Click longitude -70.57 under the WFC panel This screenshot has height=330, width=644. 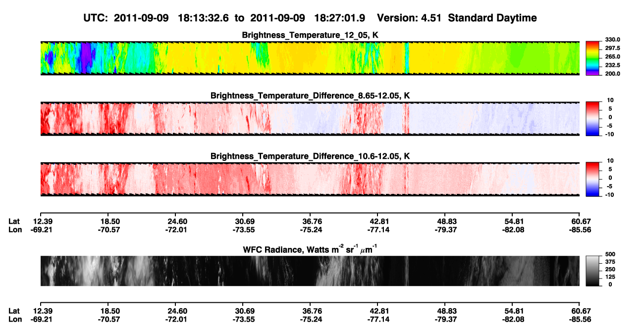tap(108, 319)
